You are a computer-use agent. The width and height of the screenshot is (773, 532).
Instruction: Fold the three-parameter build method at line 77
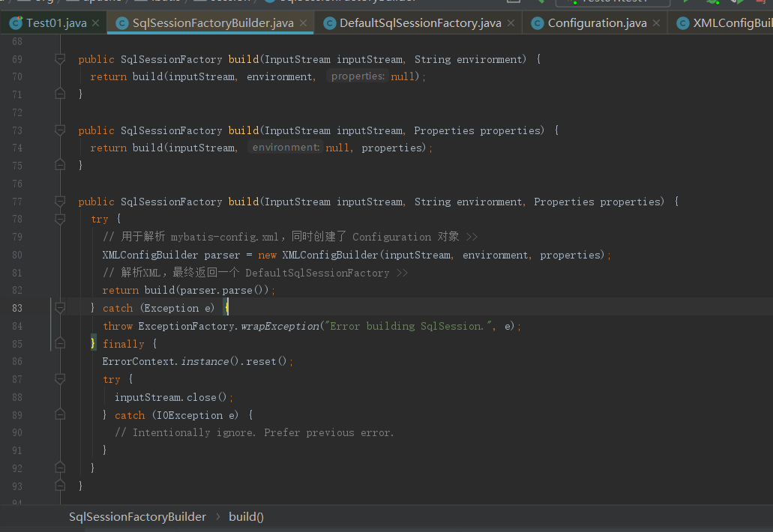tap(60, 202)
